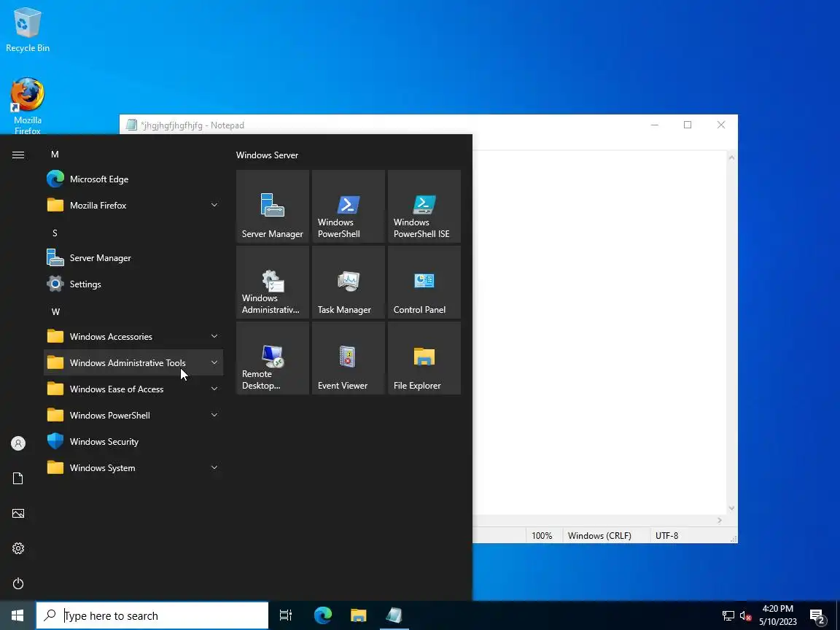
Task: Expand the Mozilla Firefox folder
Action: [133, 205]
